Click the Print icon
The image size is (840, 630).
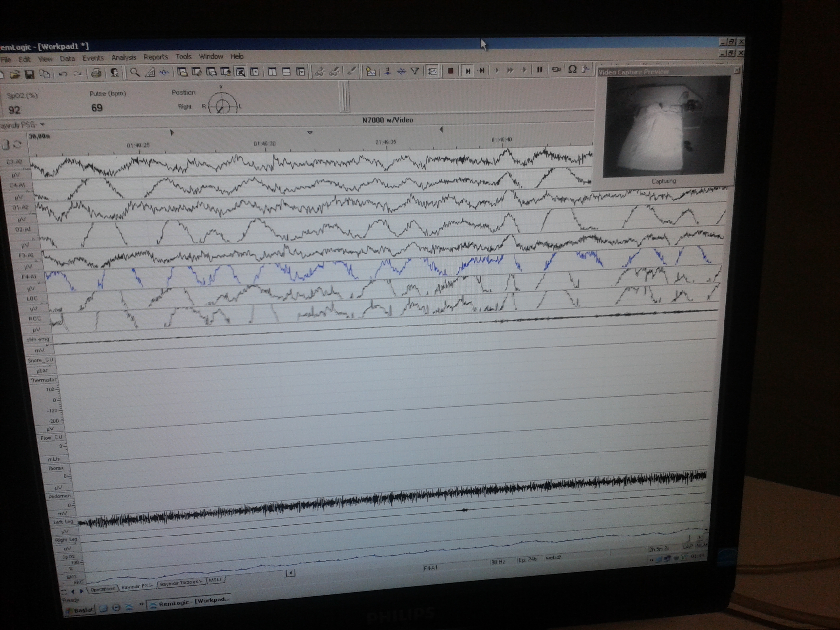click(x=96, y=73)
